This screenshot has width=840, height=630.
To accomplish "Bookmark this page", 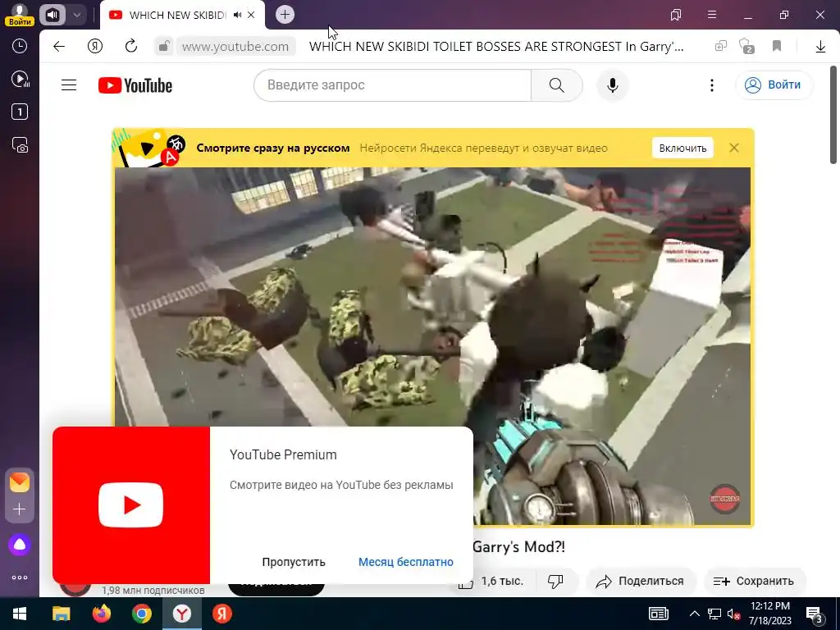I will [x=777, y=47].
